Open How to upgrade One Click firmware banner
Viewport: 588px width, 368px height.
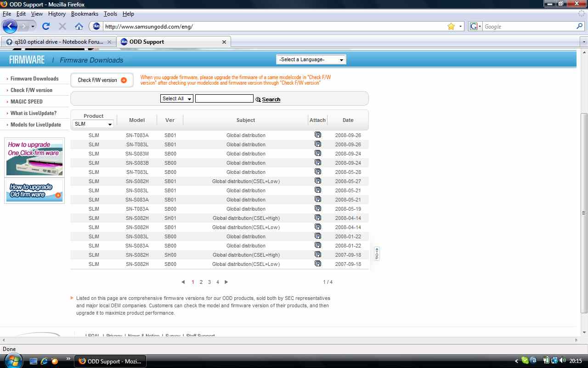[34, 158]
